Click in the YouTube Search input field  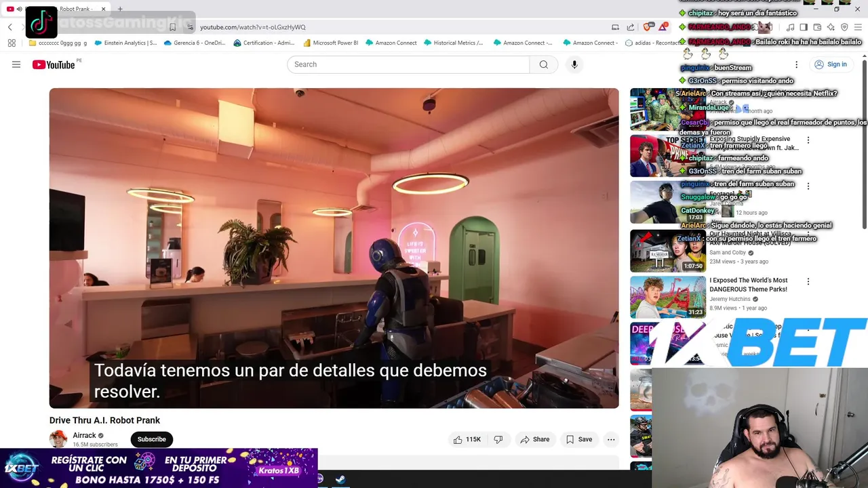click(408, 64)
